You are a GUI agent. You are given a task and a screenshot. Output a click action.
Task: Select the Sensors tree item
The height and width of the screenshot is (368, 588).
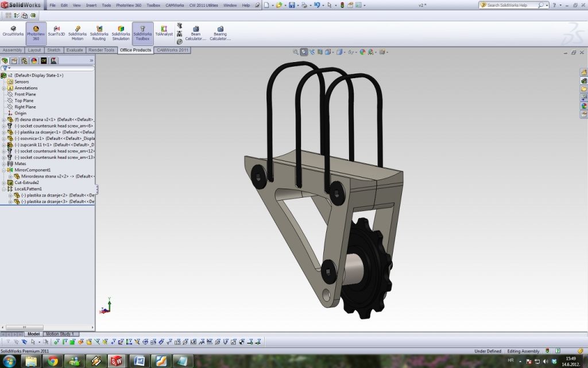pos(21,82)
